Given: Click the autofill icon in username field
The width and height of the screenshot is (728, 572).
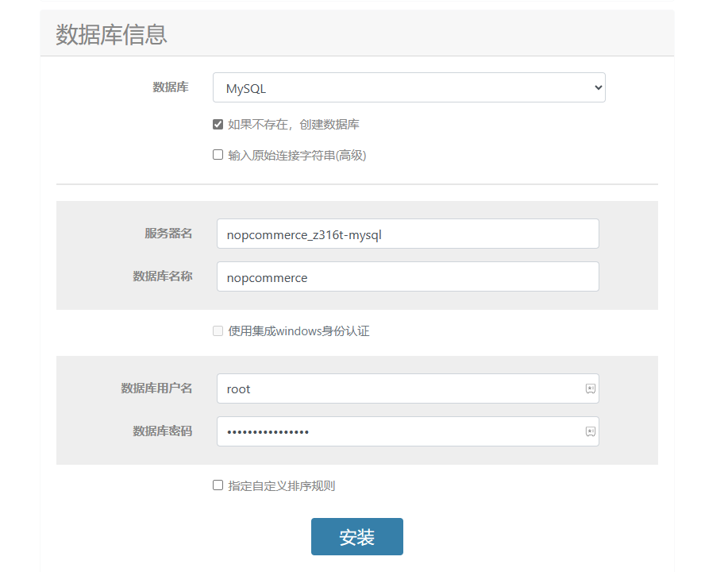Looking at the screenshot, I should tap(590, 388).
